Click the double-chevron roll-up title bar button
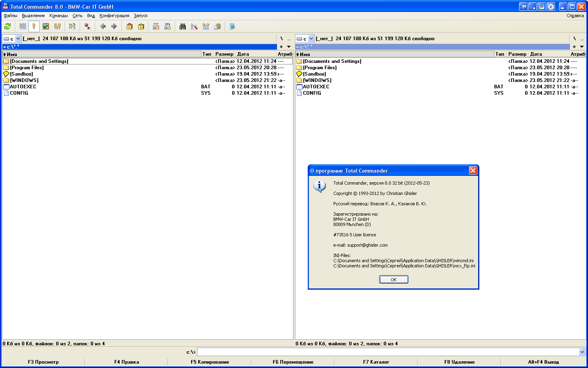This screenshot has width=588, height=368. (551, 6)
